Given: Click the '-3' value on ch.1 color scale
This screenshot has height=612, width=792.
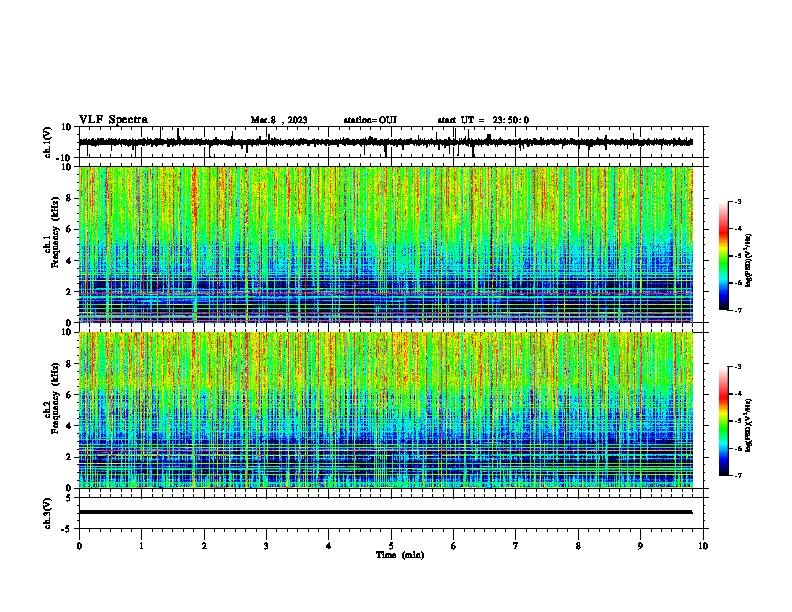Looking at the screenshot, I should (x=738, y=202).
